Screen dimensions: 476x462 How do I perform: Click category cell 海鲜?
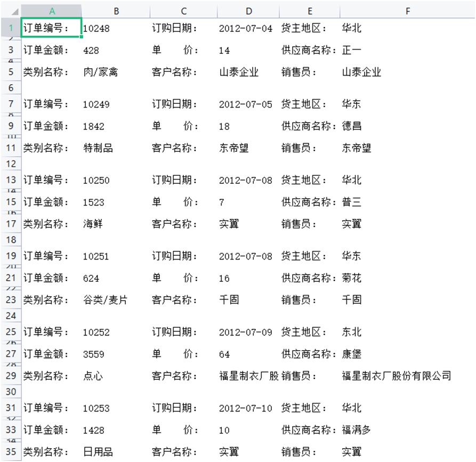(x=116, y=224)
